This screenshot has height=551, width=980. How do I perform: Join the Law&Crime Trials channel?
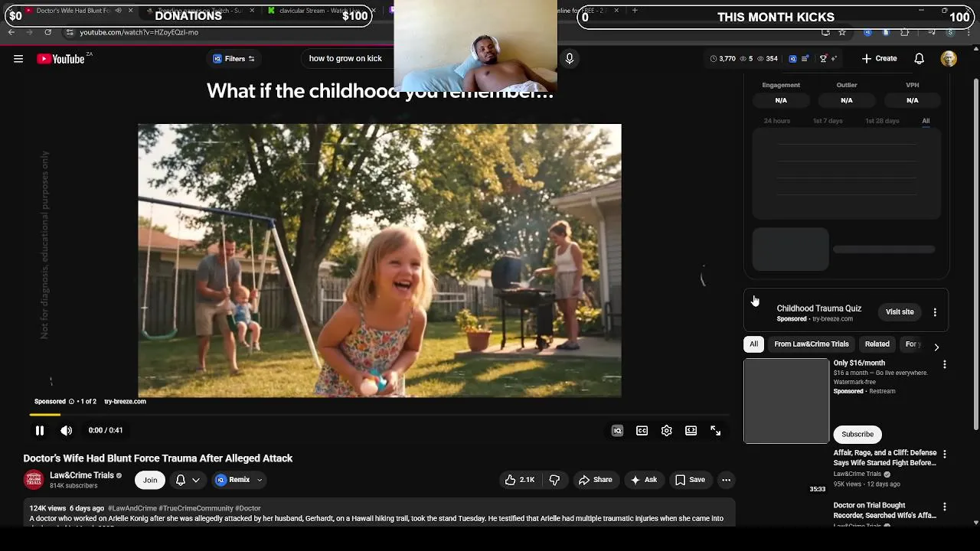coord(150,480)
